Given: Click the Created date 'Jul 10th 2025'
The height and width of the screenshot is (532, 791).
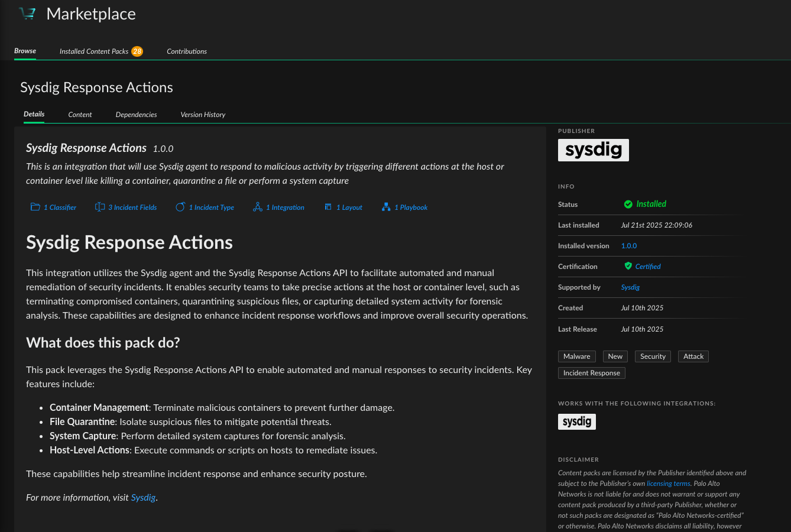Looking at the screenshot, I should (642, 308).
